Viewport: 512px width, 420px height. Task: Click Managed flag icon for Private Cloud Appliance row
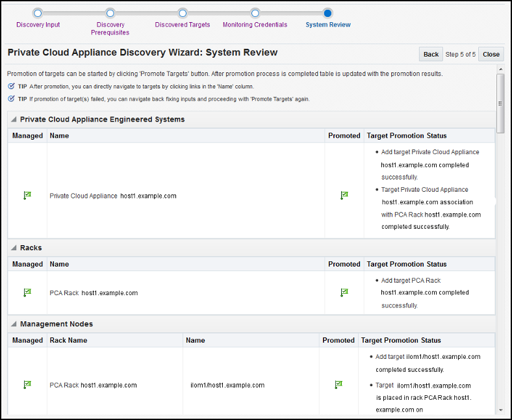pos(27,196)
